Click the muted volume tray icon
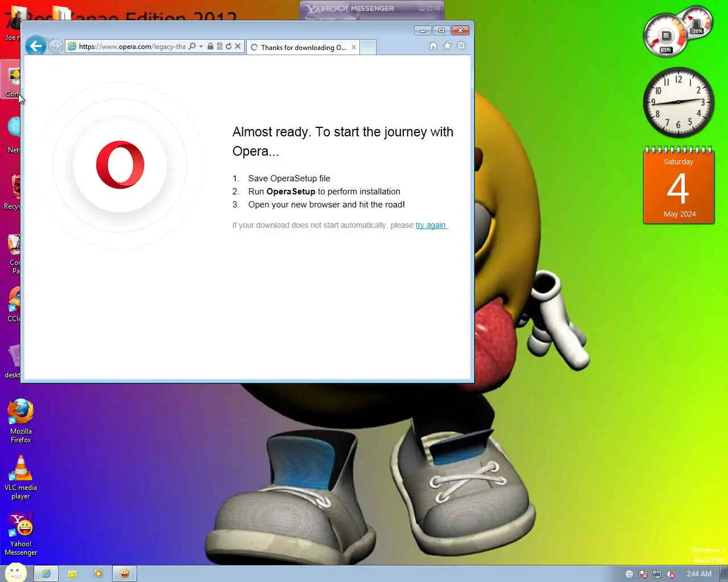728x582 pixels. point(671,574)
